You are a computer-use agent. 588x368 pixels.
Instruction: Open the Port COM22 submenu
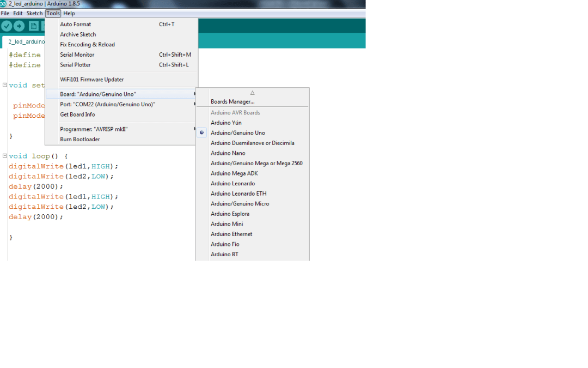[121, 104]
